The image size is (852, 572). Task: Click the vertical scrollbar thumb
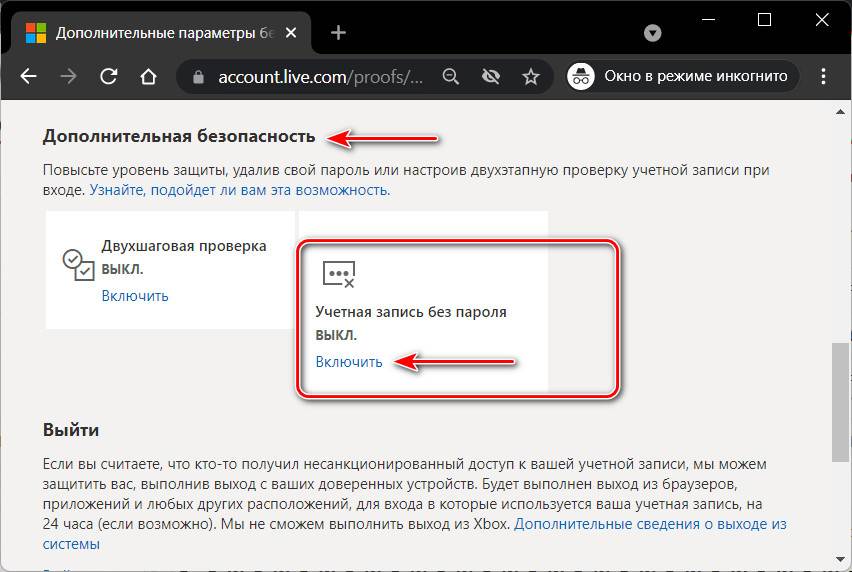[x=841, y=400]
